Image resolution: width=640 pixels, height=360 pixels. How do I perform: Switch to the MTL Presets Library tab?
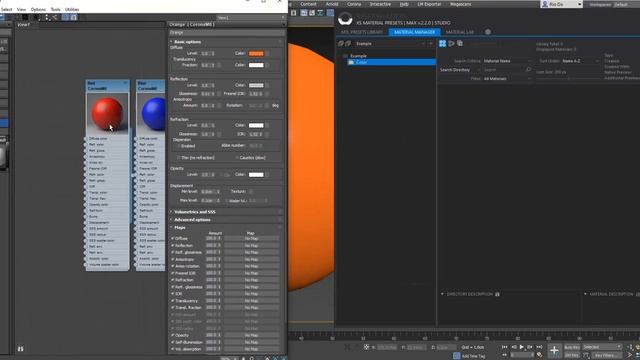(362, 32)
